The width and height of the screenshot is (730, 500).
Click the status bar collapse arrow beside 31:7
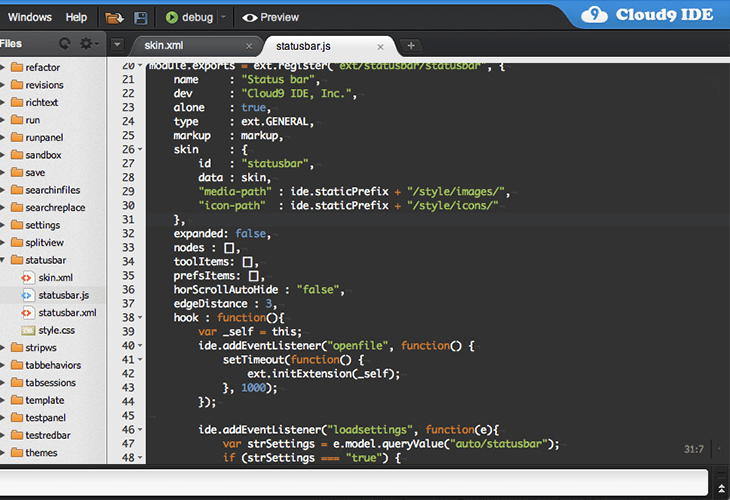click(719, 449)
